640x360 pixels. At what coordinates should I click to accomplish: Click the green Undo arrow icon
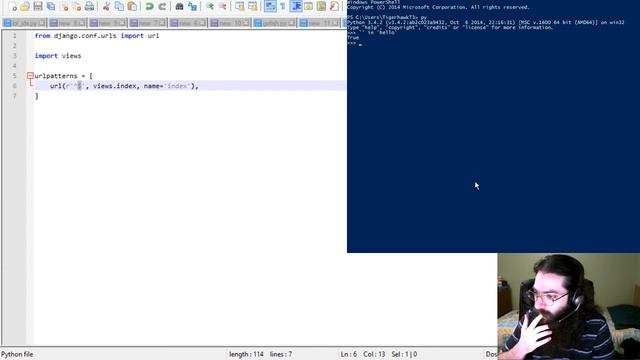(x=149, y=6)
